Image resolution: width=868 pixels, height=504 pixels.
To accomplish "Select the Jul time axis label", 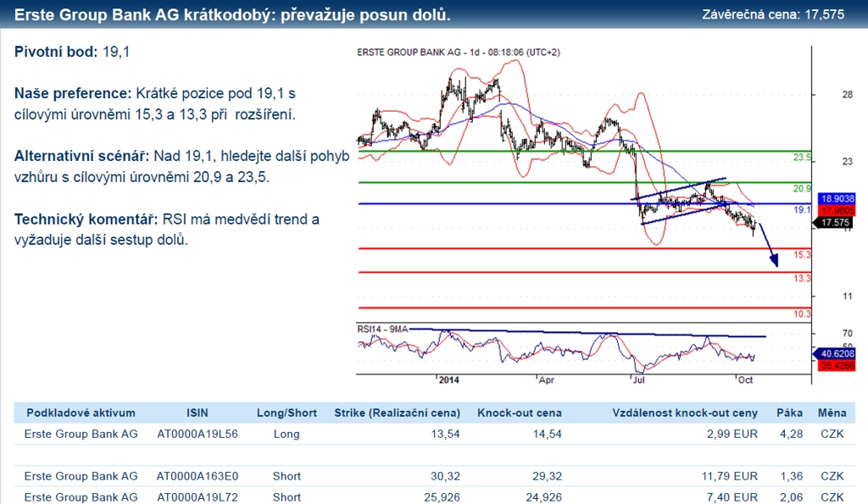I will click(x=639, y=380).
